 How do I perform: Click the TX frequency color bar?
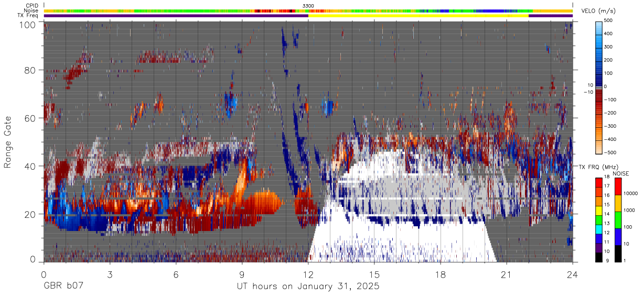point(599,219)
